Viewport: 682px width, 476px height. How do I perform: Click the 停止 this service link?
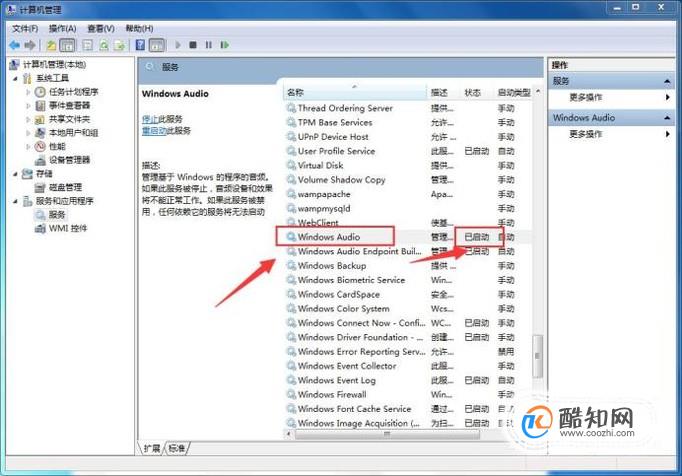pos(150,119)
